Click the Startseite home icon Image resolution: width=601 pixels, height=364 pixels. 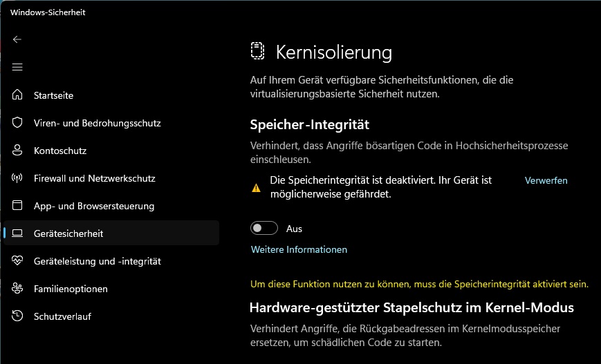pos(19,95)
